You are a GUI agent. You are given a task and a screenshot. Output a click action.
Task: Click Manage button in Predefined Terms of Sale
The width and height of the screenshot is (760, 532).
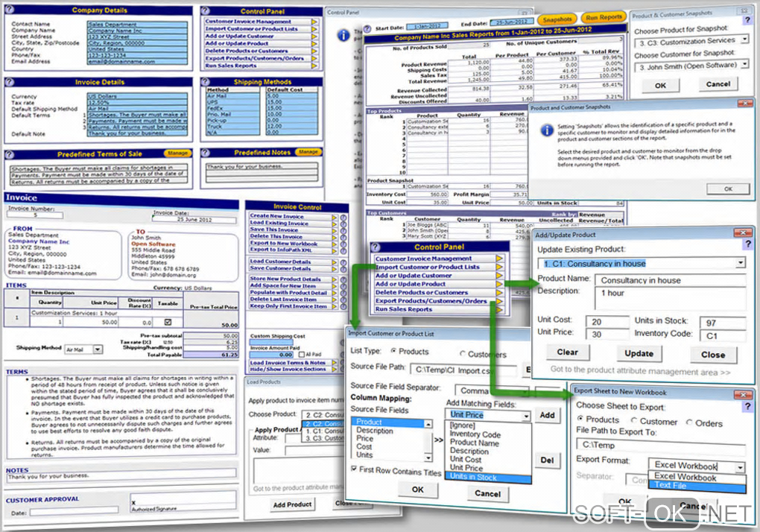pos(177,153)
